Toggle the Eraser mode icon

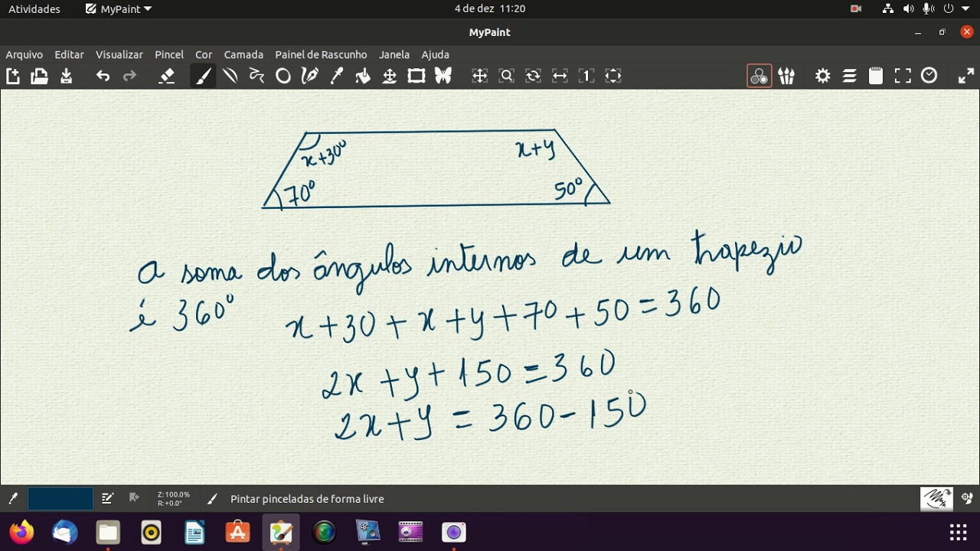[166, 76]
